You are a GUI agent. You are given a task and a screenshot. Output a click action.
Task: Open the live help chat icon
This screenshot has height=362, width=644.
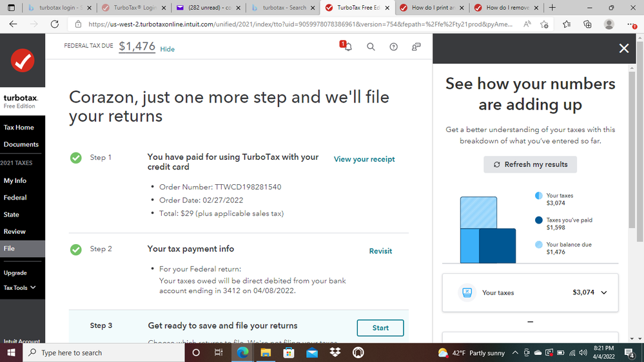pos(416,47)
